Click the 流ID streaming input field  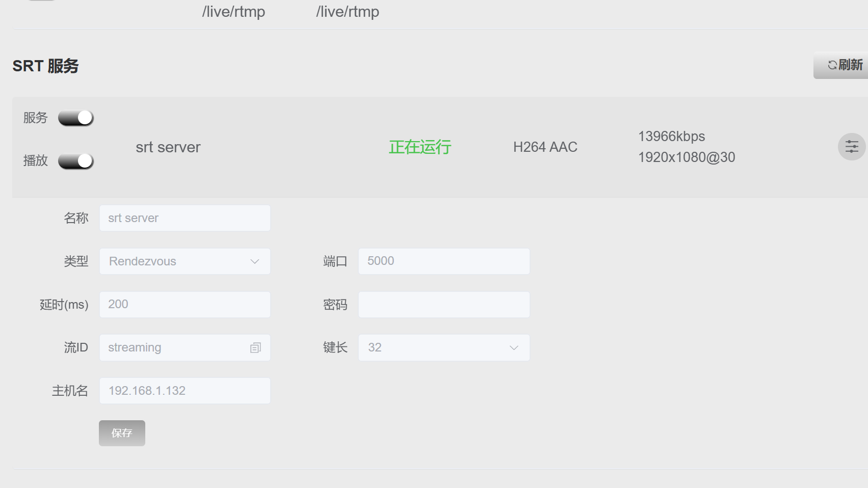[x=185, y=347]
